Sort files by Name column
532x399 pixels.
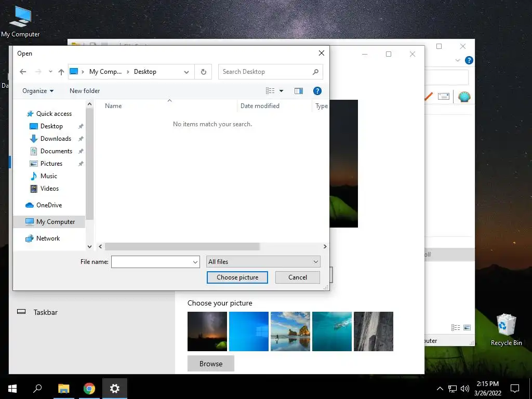point(113,106)
